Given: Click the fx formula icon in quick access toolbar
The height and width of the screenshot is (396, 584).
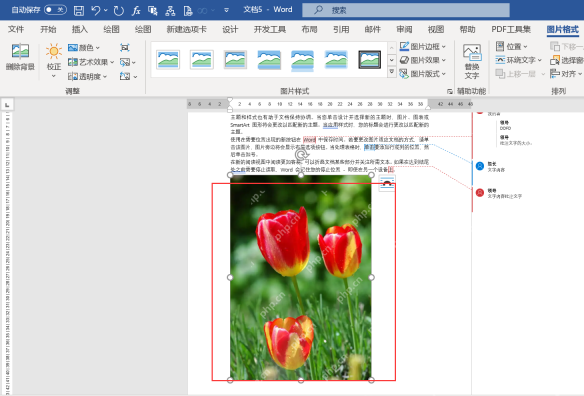Looking at the screenshot, I should click(x=136, y=10).
